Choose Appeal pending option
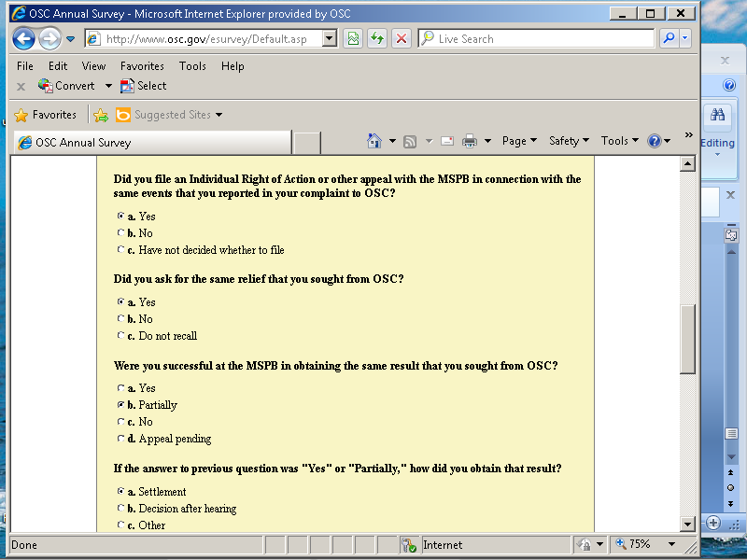 click(121, 438)
